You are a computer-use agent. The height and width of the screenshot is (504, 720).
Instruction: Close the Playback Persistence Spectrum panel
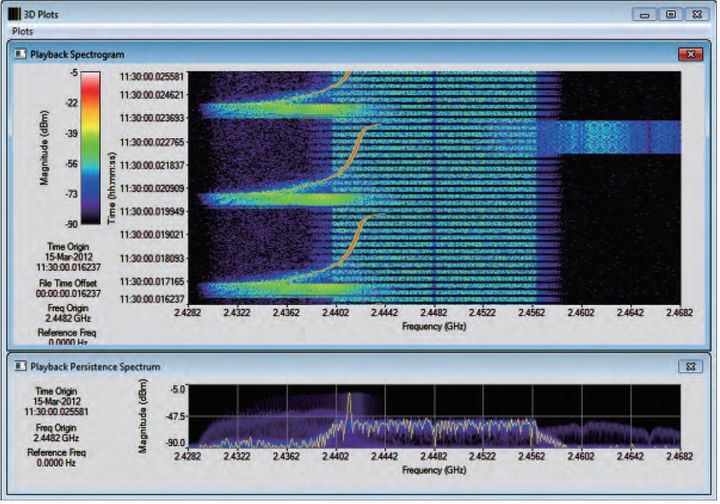(x=689, y=366)
